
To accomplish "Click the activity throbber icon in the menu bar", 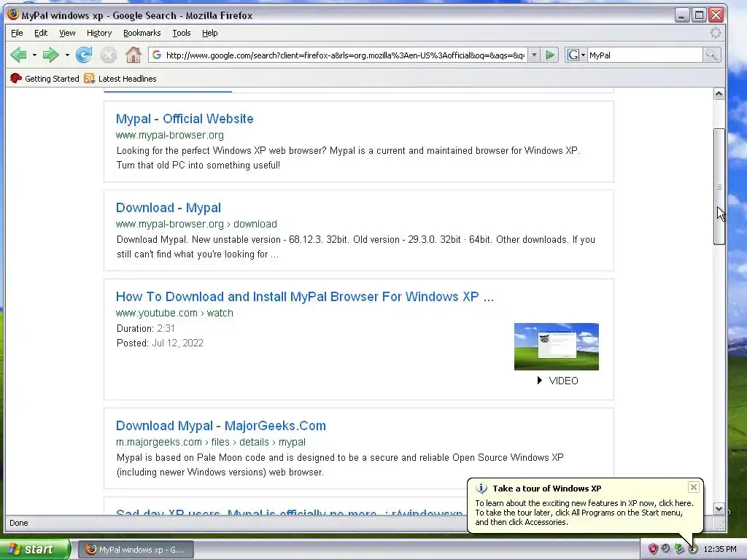I will tap(715, 33).
